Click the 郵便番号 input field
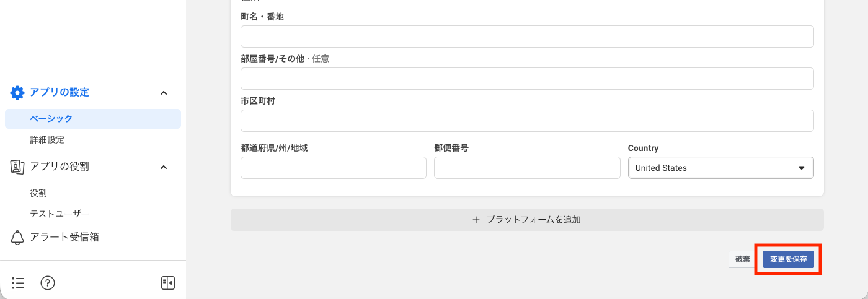Screen dimensions: 868x299 527,168
